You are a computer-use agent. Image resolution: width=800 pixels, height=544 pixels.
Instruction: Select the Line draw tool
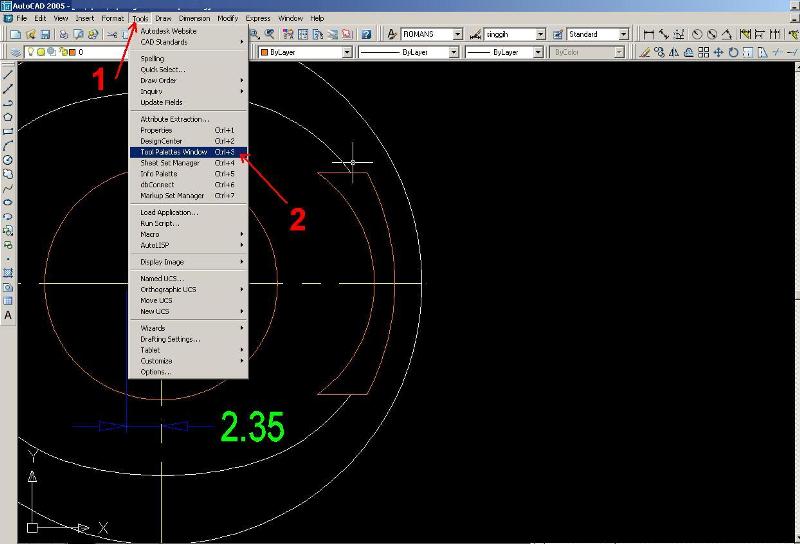pos(8,75)
